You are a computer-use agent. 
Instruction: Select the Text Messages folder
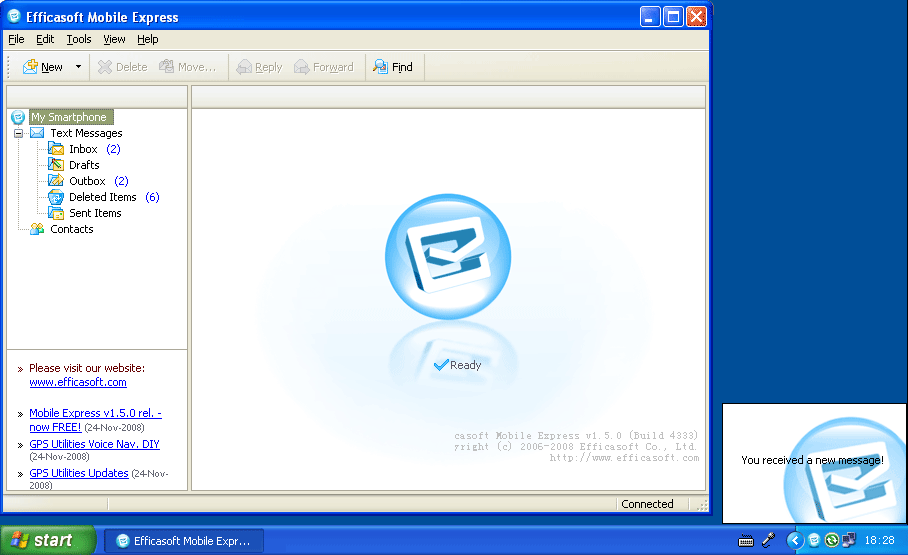[x=86, y=133]
